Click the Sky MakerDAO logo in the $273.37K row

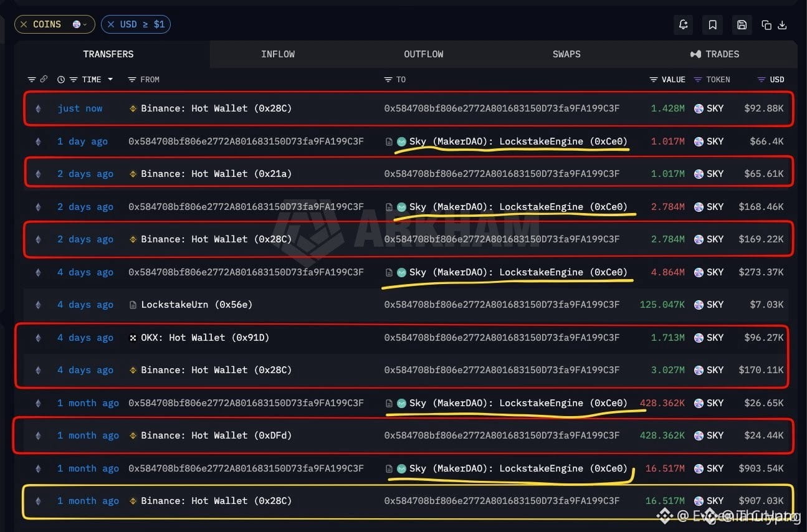click(402, 272)
